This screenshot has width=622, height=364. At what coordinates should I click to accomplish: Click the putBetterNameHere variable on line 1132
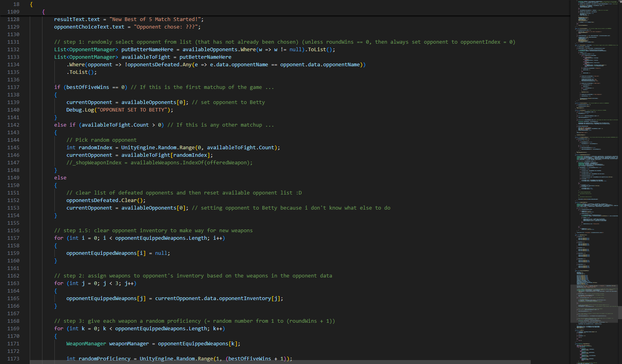(x=147, y=50)
